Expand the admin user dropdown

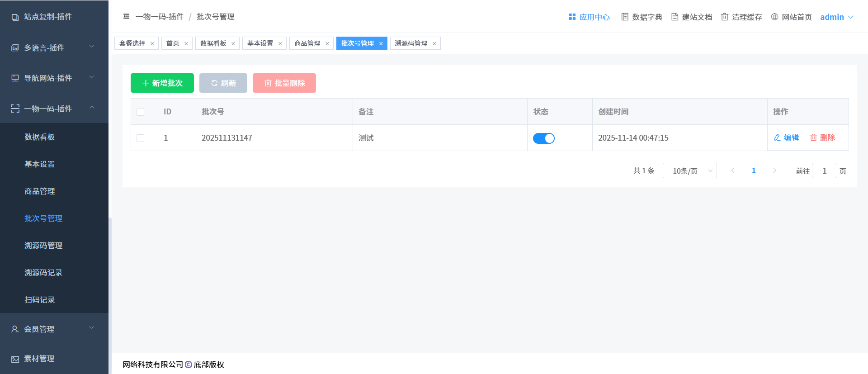[x=837, y=17]
